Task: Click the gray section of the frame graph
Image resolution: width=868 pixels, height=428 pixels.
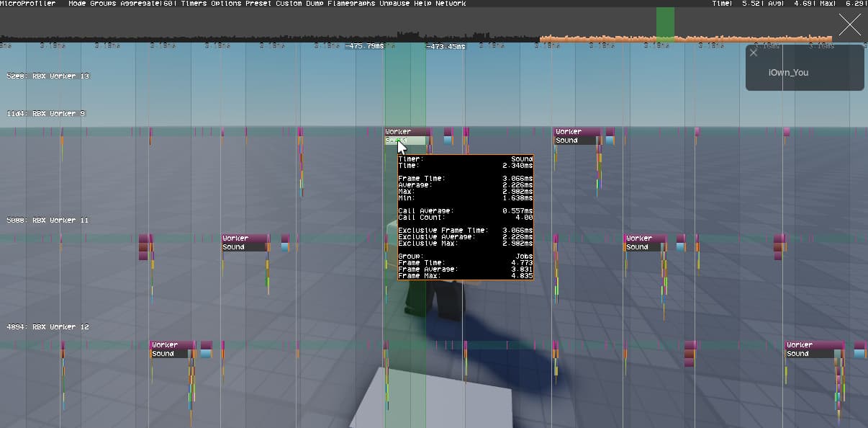Action: [x=270, y=37]
